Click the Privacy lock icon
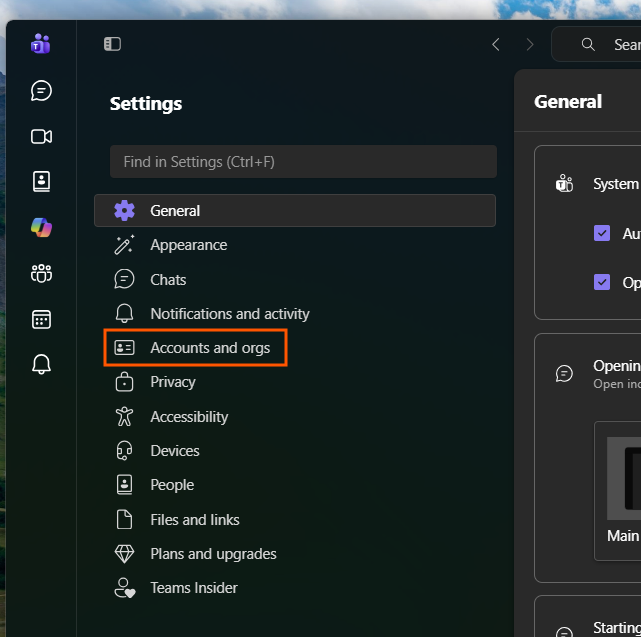 coord(124,382)
